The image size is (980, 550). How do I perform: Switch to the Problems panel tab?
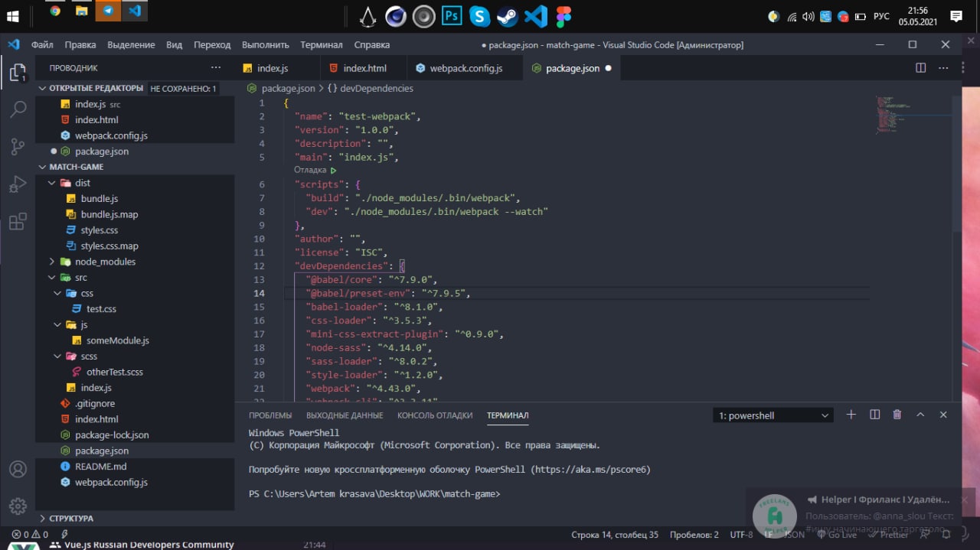tap(270, 415)
